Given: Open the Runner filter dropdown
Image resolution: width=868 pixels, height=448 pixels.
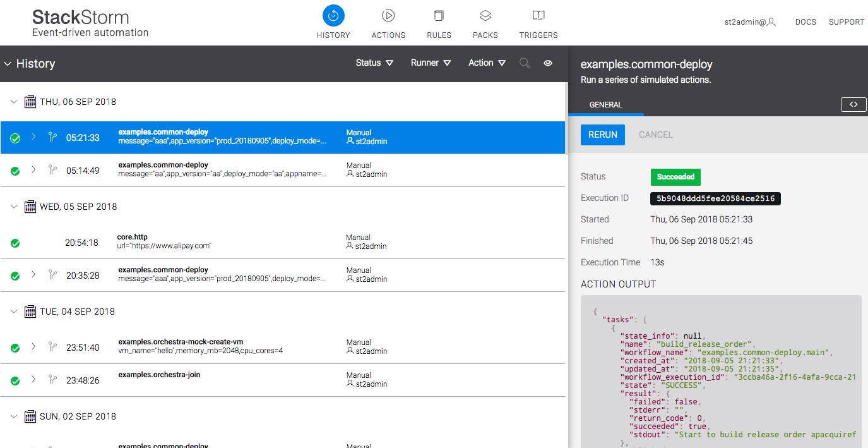Looking at the screenshot, I should point(430,63).
